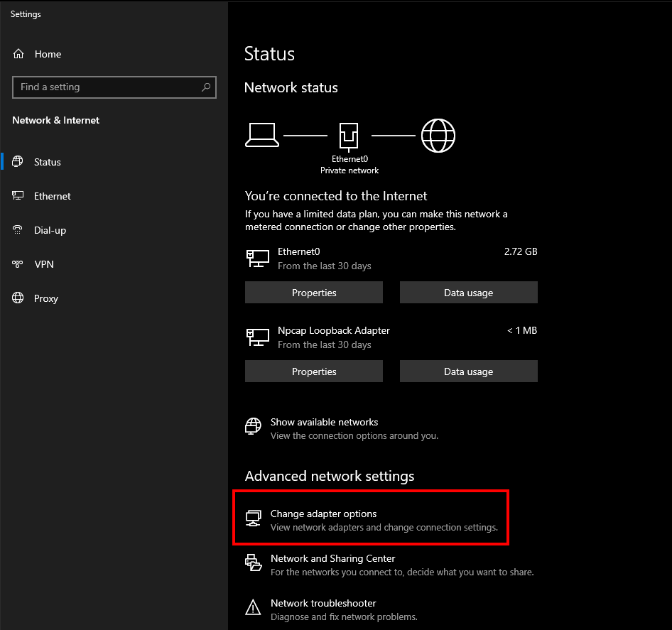
Task: Click the Private network label
Action: [349, 170]
